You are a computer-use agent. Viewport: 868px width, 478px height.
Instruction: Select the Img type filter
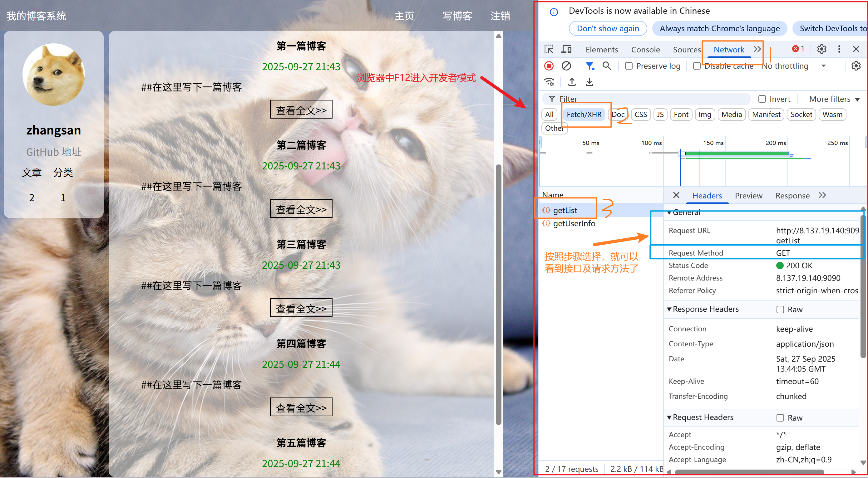(705, 115)
